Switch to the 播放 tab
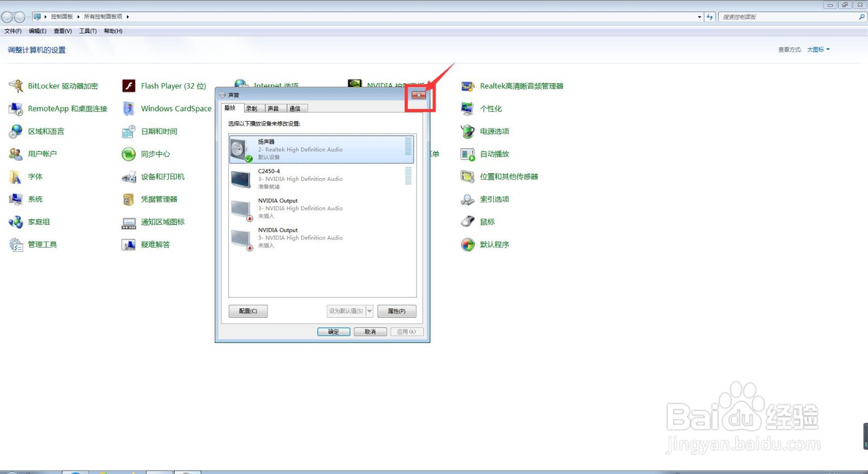 (232, 108)
